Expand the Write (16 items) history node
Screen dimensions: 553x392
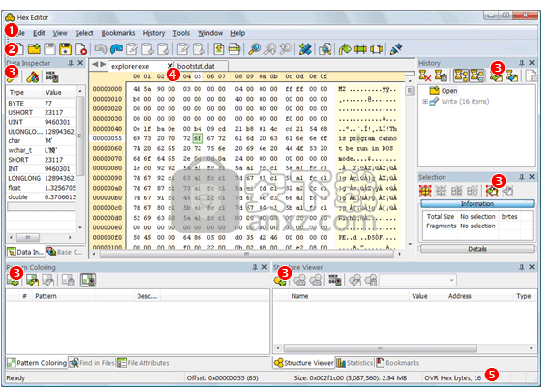[x=425, y=102]
